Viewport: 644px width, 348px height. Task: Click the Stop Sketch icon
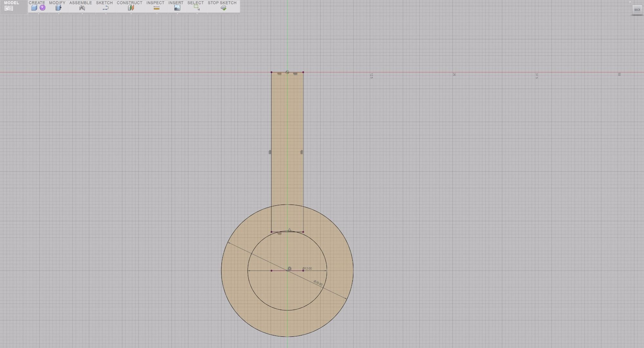(224, 8)
